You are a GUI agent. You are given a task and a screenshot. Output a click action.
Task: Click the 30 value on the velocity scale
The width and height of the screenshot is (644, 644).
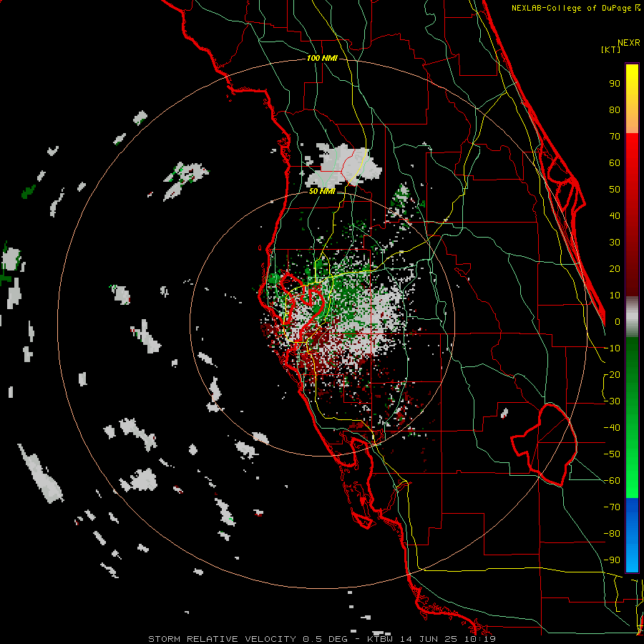point(615,243)
